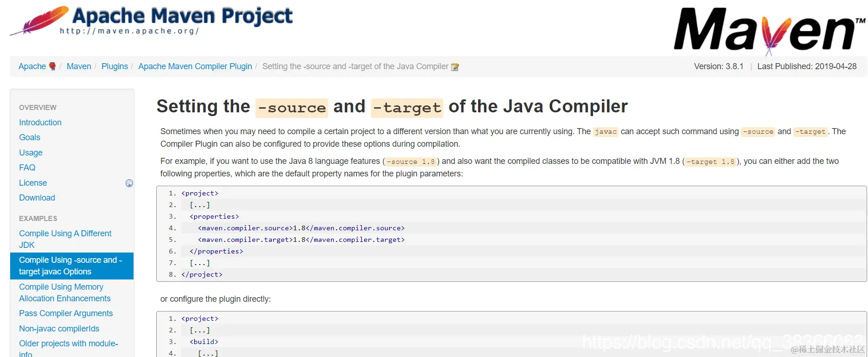
Task: Navigate to the Plugins breadcrumb
Action: pyautogui.click(x=115, y=66)
